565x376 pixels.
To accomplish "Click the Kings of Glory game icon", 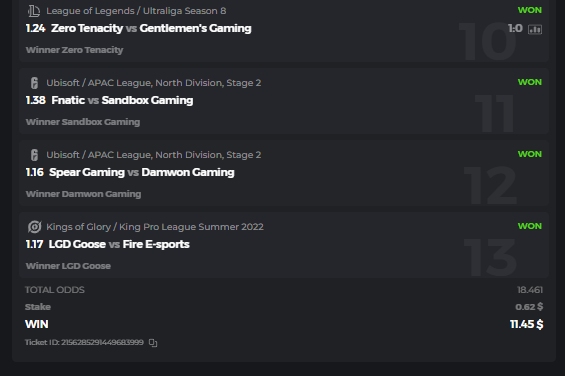I will (x=35, y=227).
